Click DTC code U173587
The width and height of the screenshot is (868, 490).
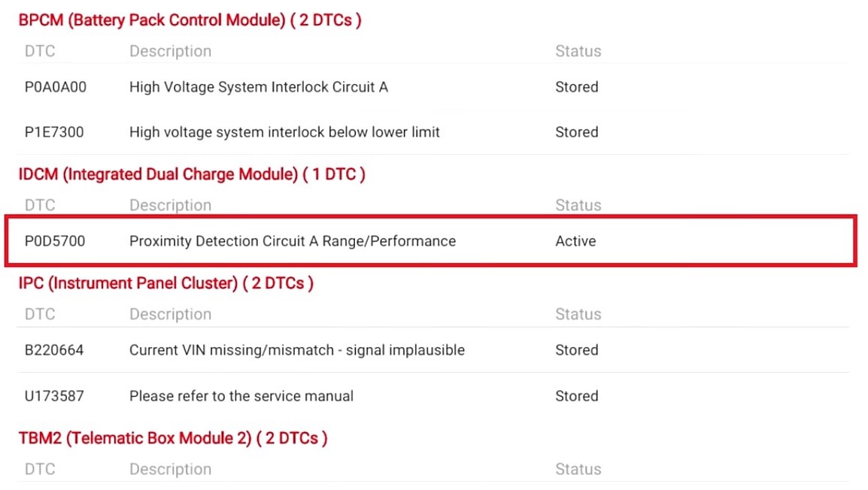[x=54, y=396]
